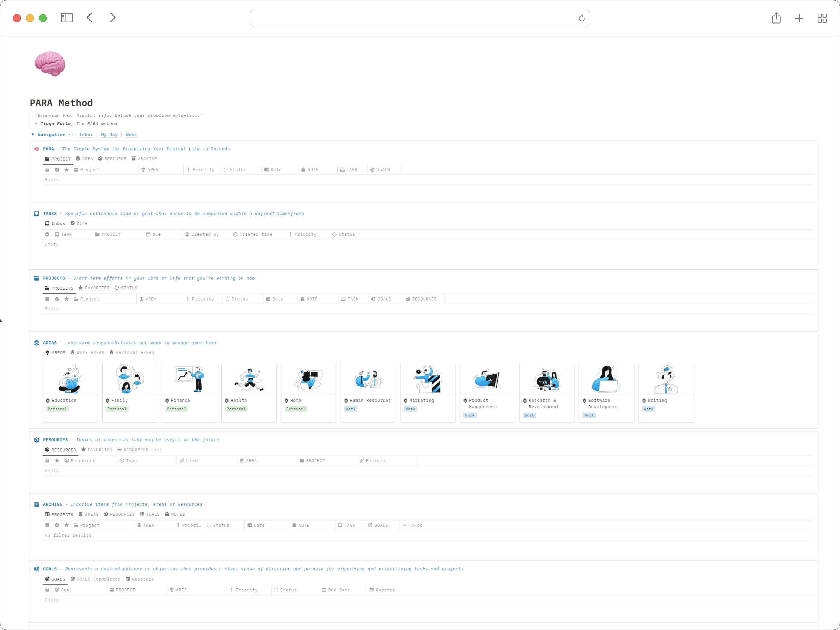Expand the Navigation toggle triangle
This screenshot has width=840, height=630.
(x=33, y=134)
